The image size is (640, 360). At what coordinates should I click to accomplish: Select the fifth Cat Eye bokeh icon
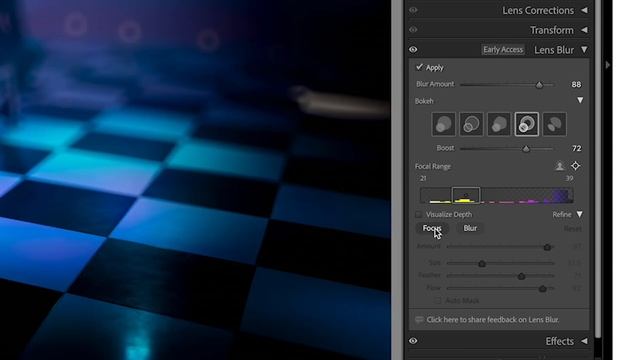[554, 124]
